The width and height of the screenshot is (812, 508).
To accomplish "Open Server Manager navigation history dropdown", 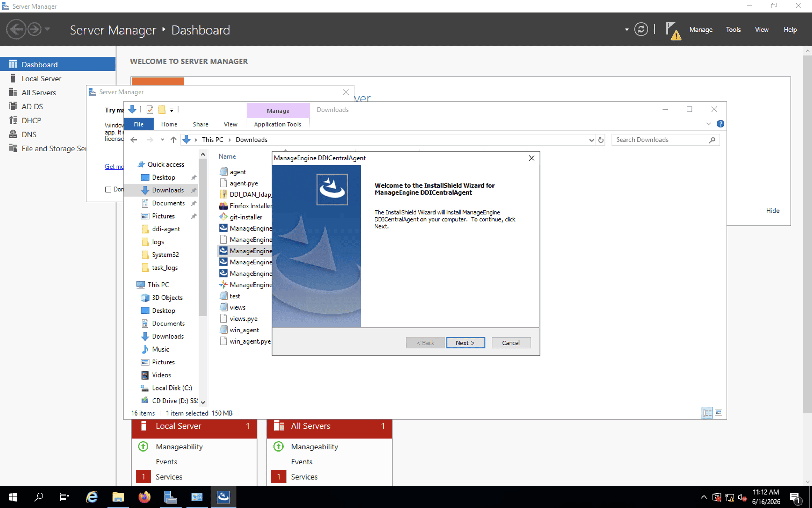I will point(47,29).
